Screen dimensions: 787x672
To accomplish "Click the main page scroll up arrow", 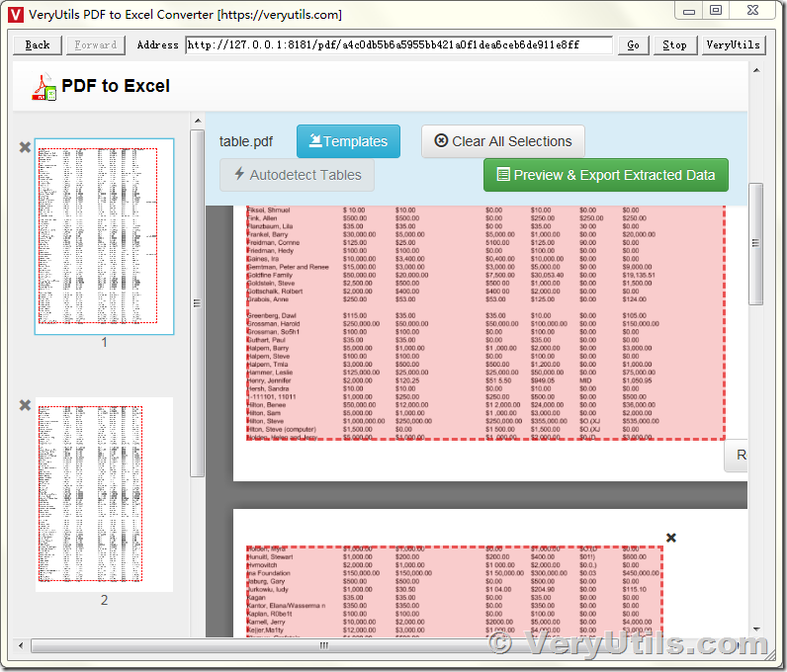I will [756, 70].
